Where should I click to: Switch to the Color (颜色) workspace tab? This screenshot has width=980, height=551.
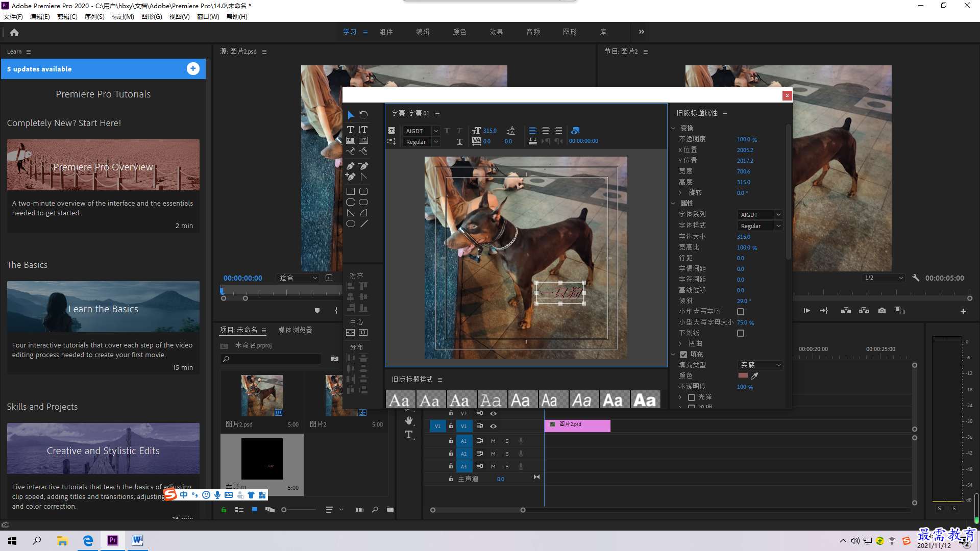point(459,32)
